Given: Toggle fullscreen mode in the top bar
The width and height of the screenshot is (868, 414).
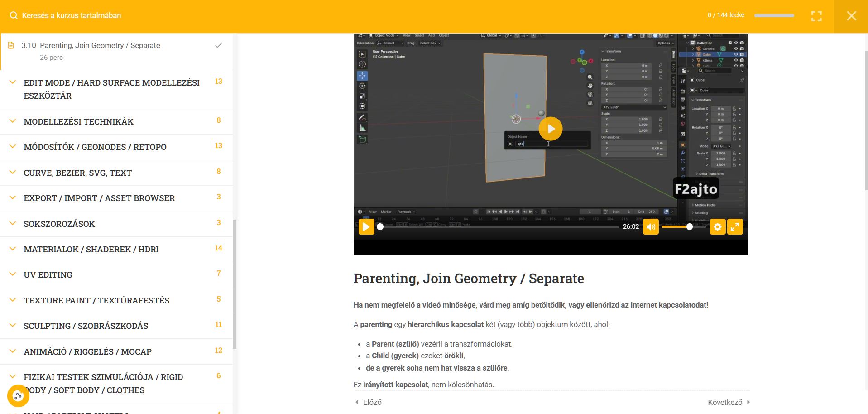Looking at the screenshot, I should (816, 16).
